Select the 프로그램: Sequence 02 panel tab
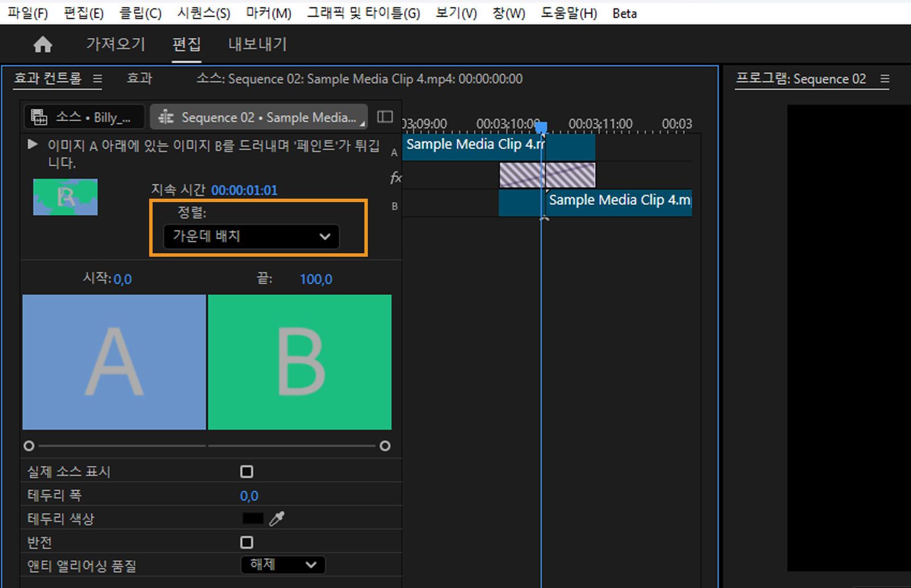 [x=801, y=79]
